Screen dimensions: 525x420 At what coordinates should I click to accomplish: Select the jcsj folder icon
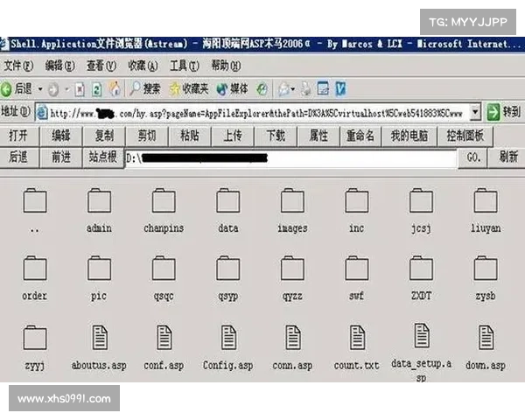421,200
